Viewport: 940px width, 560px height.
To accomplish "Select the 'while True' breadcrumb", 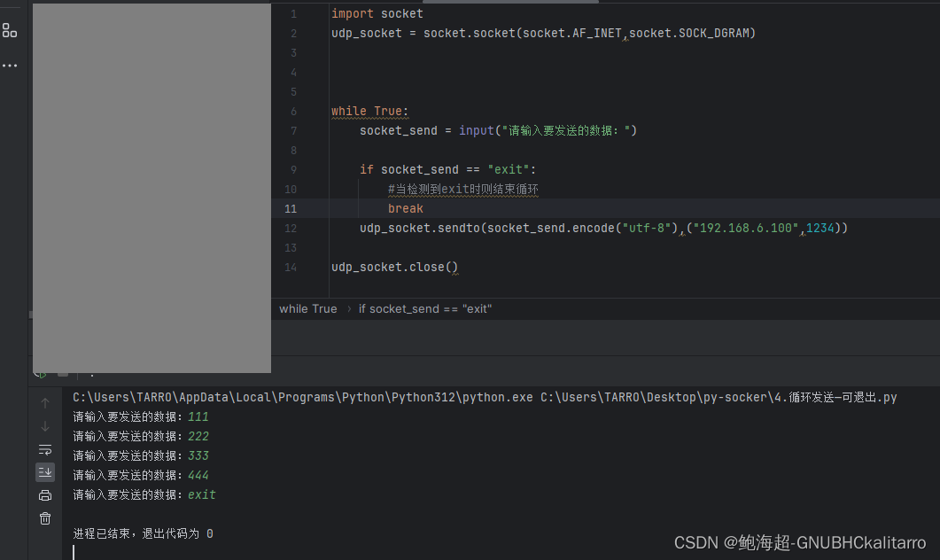I will (308, 308).
